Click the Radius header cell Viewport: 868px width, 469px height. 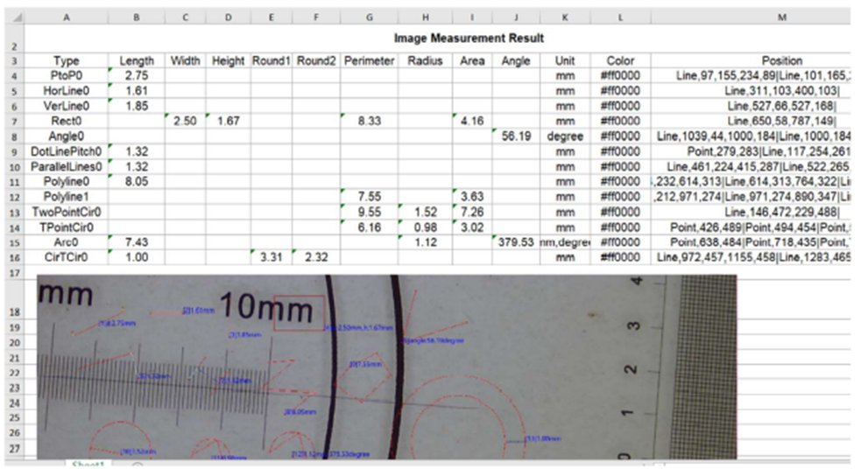(425, 61)
